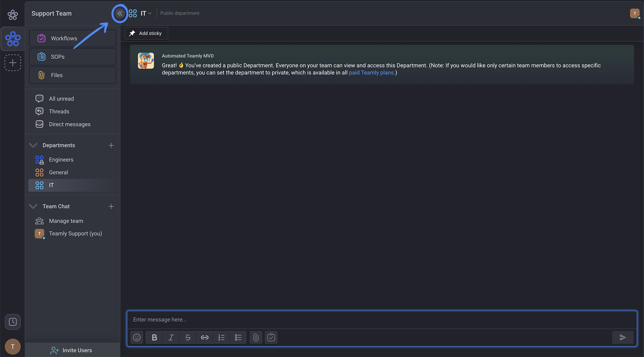Viewport: 644px width, 357px height.
Task: Collapse the Departments section
Action: [x=33, y=145]
